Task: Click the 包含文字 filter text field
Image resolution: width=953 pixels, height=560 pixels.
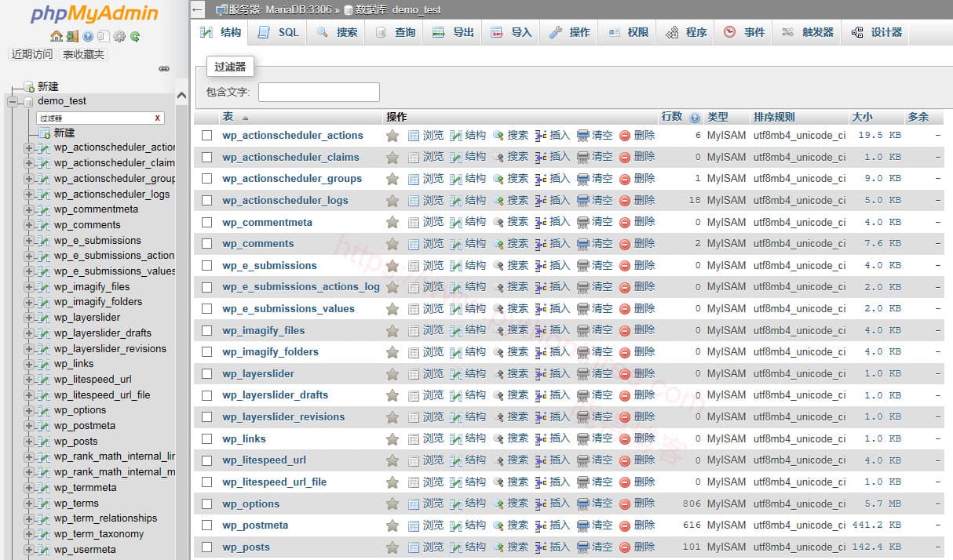Action: click(x=319, y=93)
